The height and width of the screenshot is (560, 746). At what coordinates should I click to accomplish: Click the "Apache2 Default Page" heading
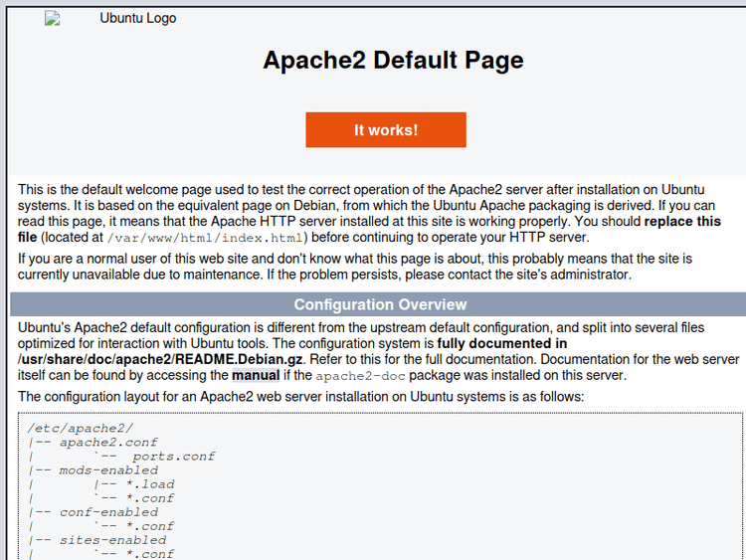click(x=393, y=60)
